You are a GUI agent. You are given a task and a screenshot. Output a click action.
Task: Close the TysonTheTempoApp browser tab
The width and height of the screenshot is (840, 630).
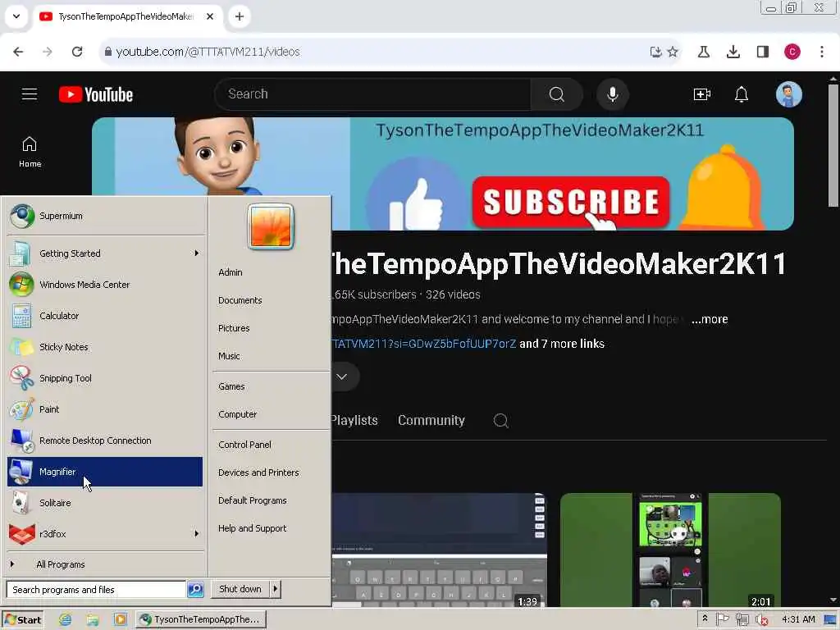click(x=210, y=16)
